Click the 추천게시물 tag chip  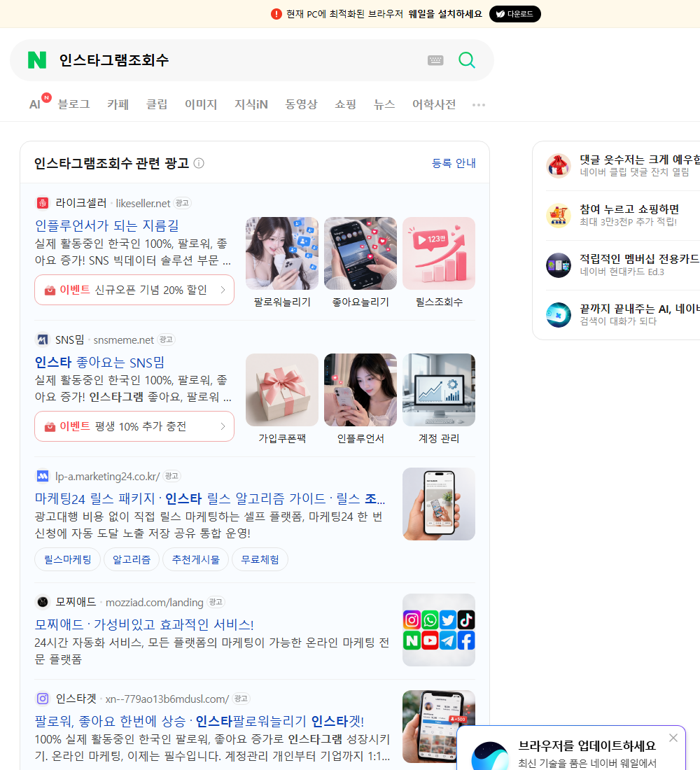click(195, 559)
